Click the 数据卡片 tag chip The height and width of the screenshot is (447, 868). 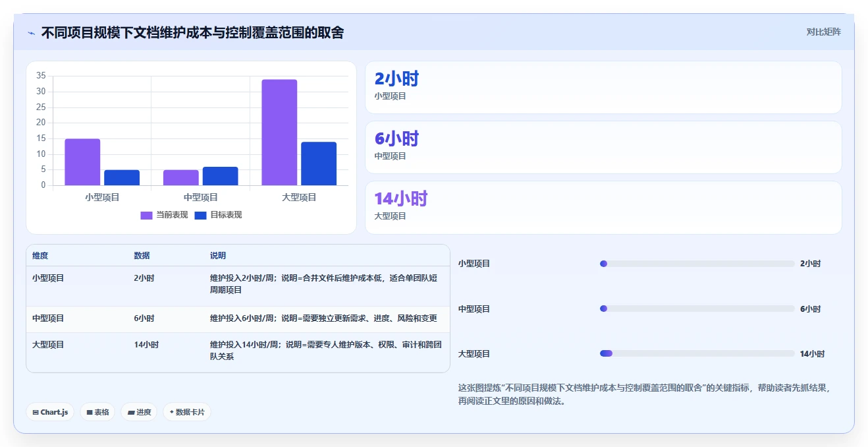[187, 412]
